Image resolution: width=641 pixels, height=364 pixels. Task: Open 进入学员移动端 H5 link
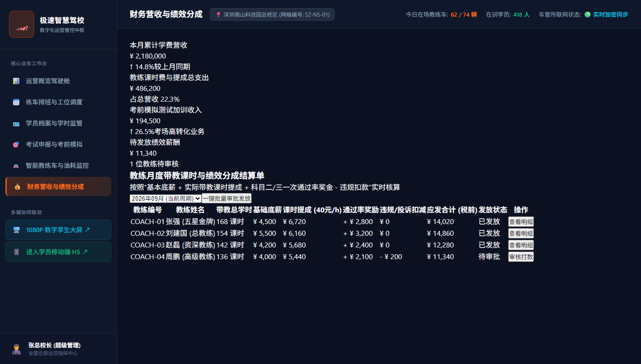pos(58,252)
